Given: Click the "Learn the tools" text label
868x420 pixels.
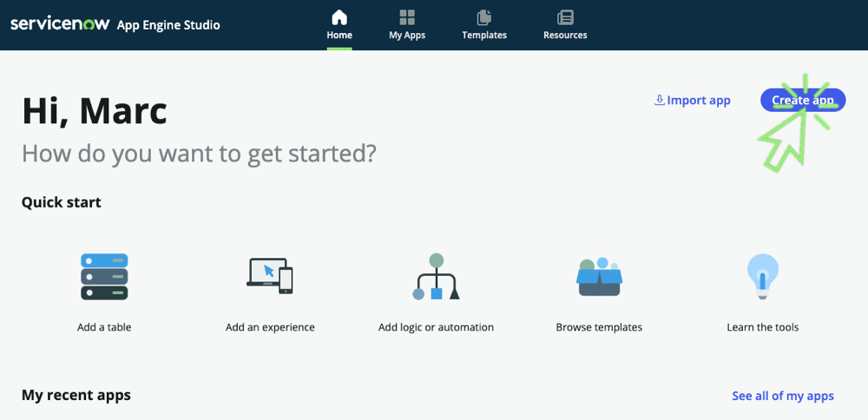Looking at the screenshot, I should (763, 327).
